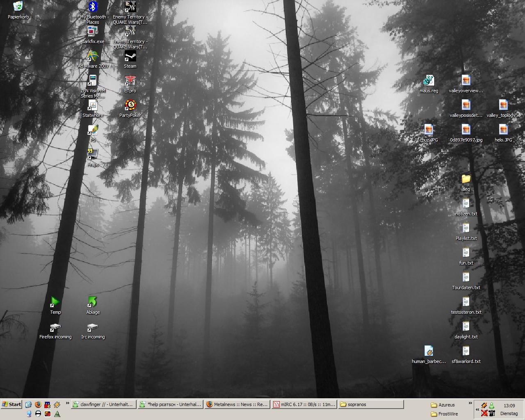Collapse system tray icons arrow
The width and height of the screenshot is (525, 420).
click(477, 409)
